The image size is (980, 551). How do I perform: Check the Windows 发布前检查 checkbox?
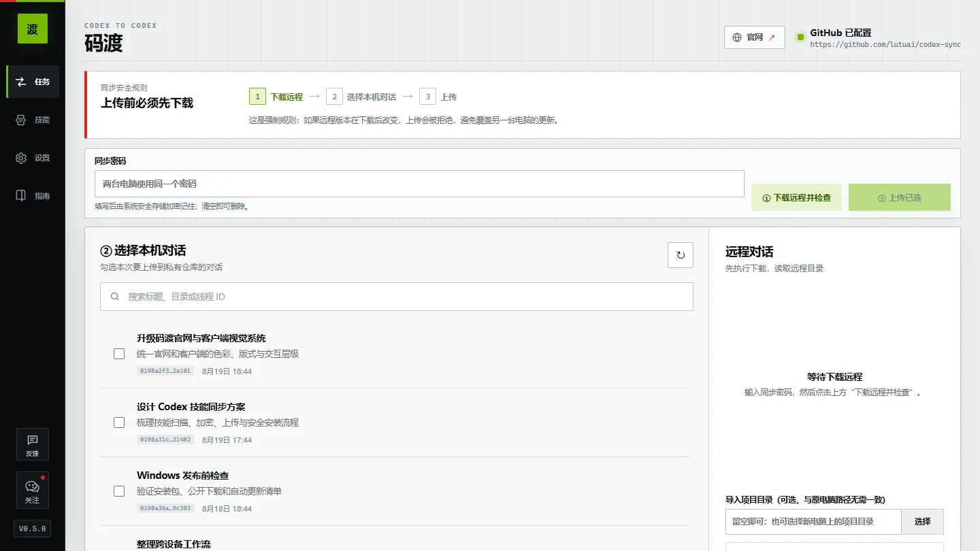119,491
